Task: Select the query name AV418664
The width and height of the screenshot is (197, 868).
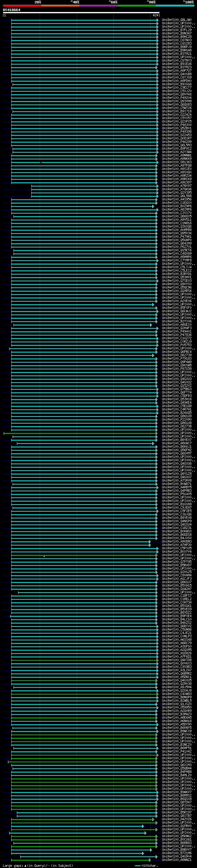Action: pos(11,10)
